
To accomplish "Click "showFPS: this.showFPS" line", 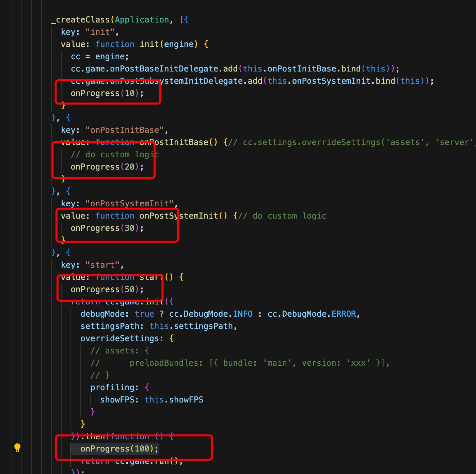I will (152, 400).
